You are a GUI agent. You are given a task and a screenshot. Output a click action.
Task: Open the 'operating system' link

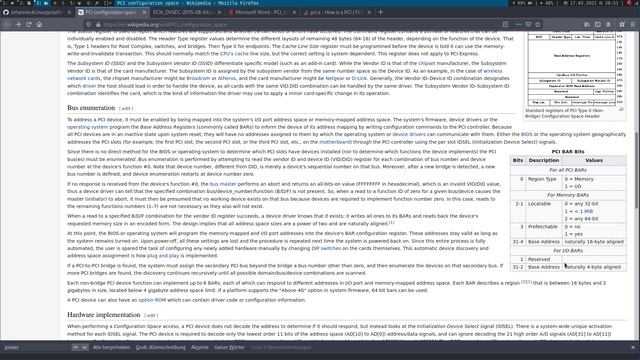point(88,127)
